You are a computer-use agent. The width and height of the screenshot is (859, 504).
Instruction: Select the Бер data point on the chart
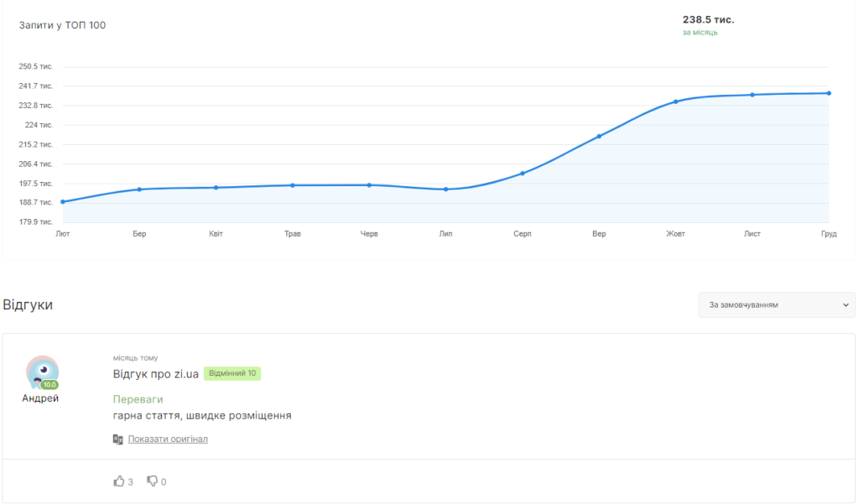coord(139,190)
